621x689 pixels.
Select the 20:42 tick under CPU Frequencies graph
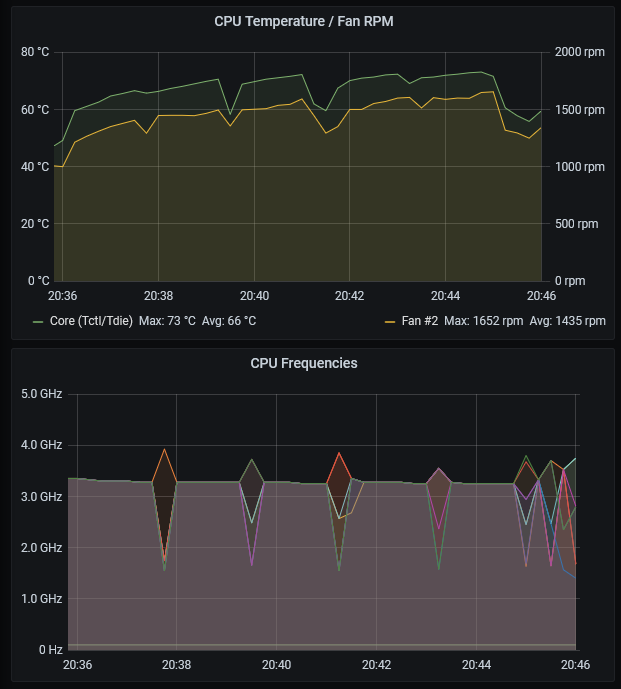coord(376,665)
